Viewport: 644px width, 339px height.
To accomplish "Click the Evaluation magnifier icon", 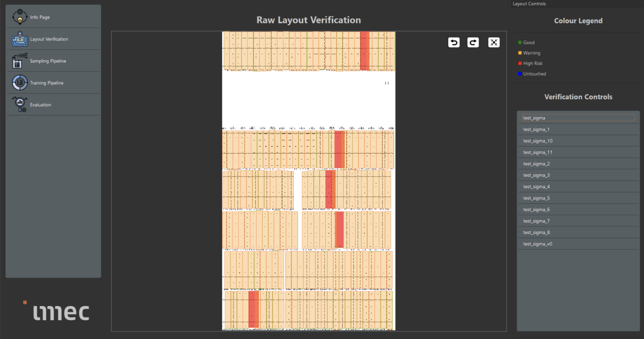I will click(20, 104).
